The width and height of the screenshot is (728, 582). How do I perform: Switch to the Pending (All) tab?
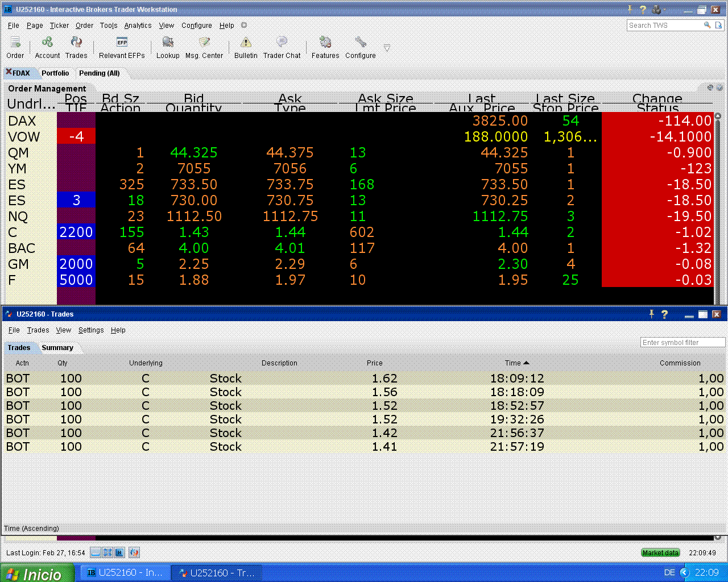100,73
